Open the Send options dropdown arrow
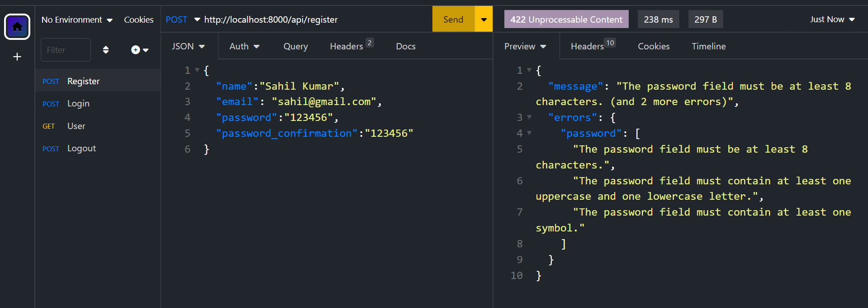Viewport: 868px width, 308px height. click(484, 19)
